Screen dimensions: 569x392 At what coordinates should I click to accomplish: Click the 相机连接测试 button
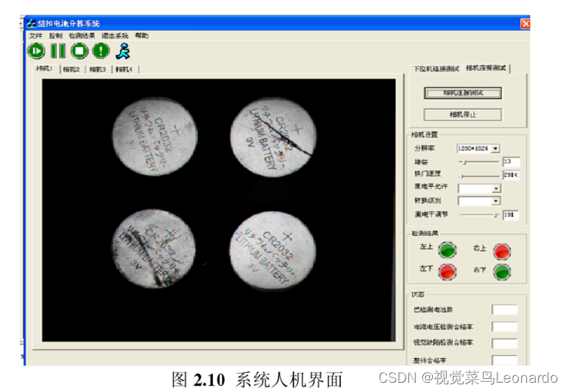(x=463, y=93)
